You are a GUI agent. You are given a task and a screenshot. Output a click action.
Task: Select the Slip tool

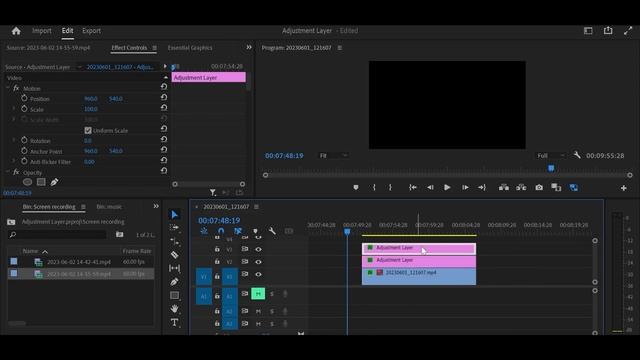(174, 268)
